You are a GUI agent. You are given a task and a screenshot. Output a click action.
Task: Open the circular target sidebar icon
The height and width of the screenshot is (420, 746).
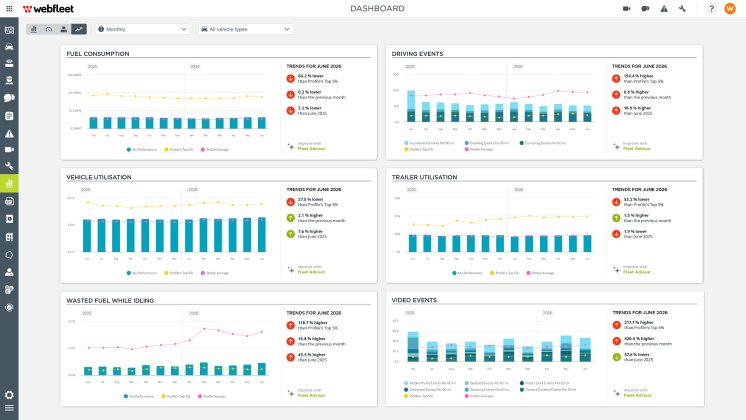[9, 308]
